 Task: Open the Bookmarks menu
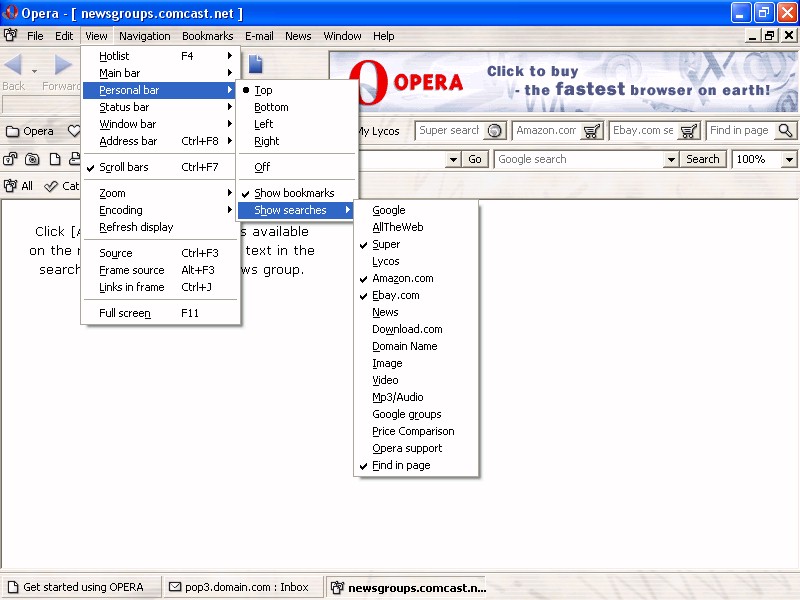207,36
